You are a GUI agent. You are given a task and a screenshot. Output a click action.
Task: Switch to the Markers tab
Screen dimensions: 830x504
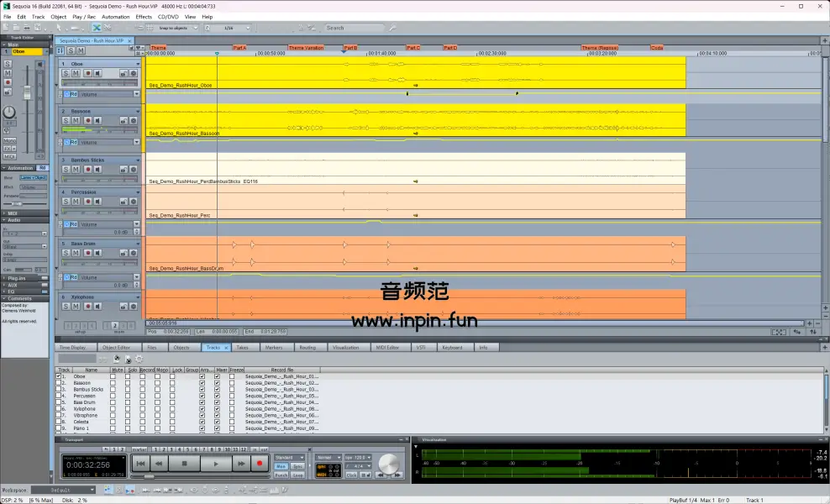tap(274, 347)
